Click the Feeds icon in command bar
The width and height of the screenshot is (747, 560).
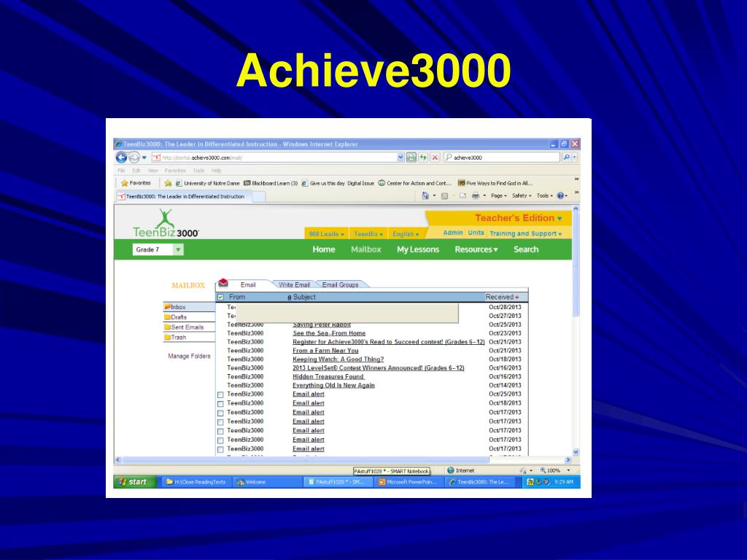[444, 195]
